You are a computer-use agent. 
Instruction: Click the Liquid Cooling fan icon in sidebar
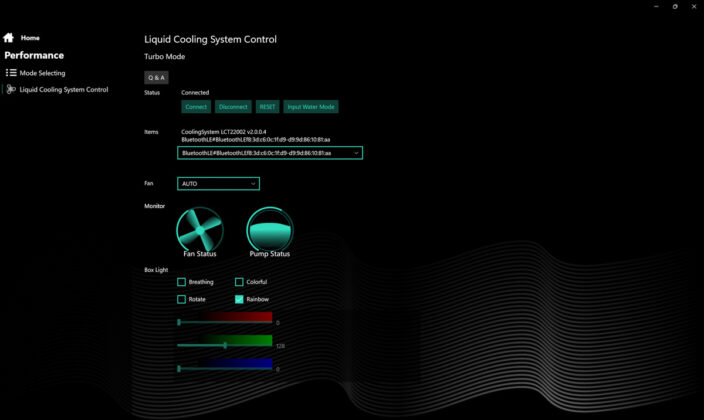11,89
